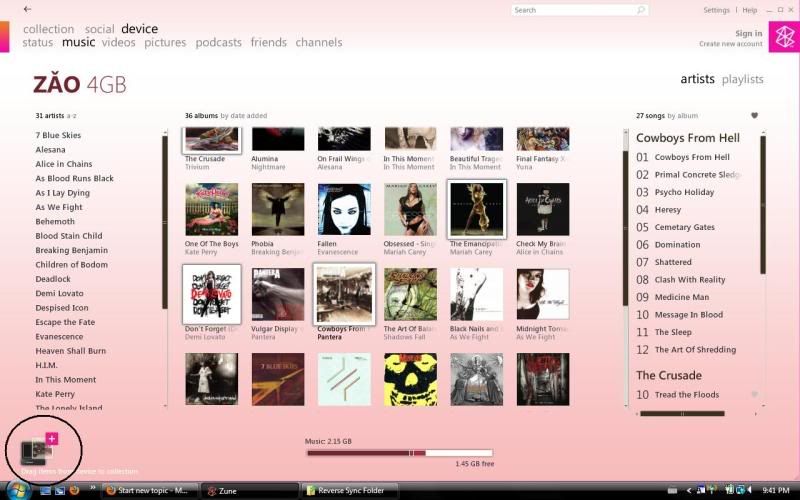Click the device storage usage bar
The height and width of the screenshot is (500, 800).
click(x=400, y=453)
